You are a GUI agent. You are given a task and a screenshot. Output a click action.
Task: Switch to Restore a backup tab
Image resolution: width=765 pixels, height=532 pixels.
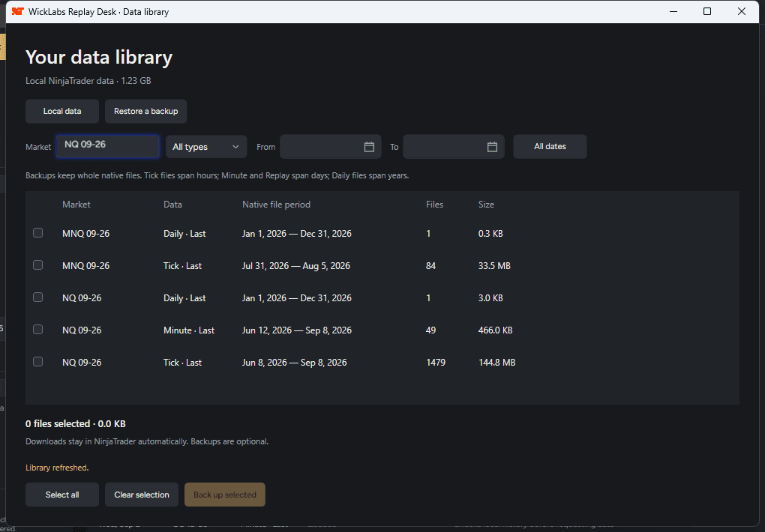pos(146,111)
